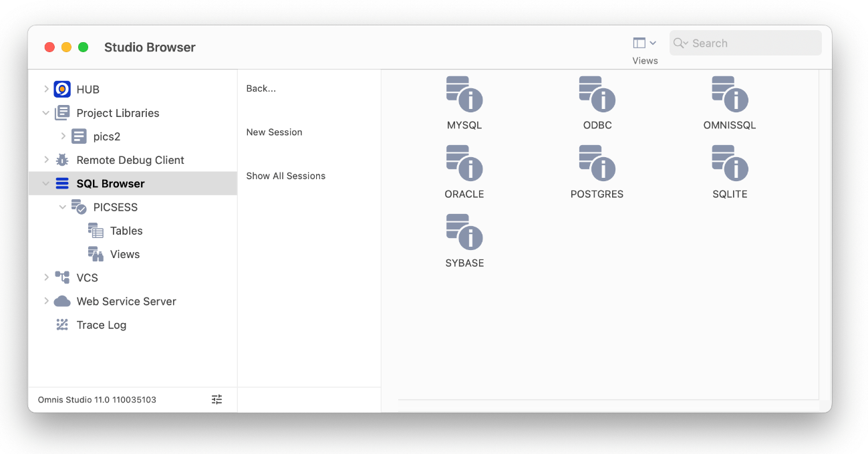Click the Trace Log icon
This screenshot has width=868, height=454.
pyautogui.click(x=62, y=325)
